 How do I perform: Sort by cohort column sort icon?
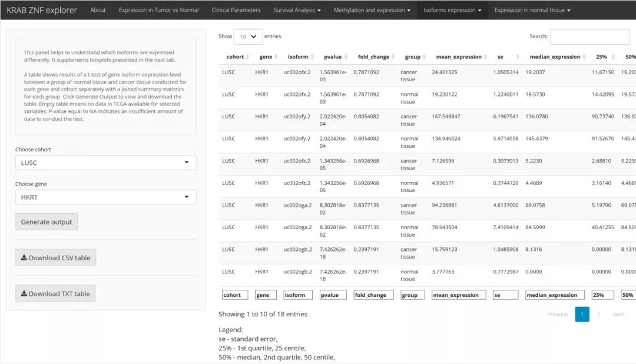[x=247, y=57]
